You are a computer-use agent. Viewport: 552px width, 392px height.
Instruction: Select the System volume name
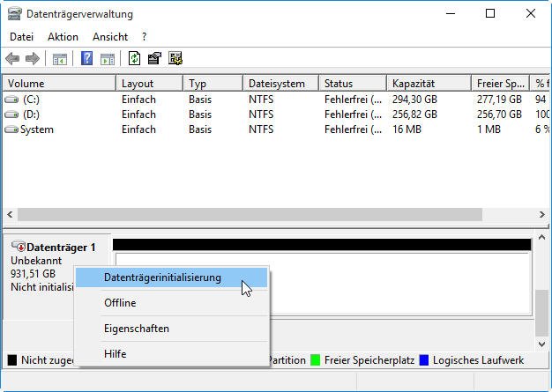tap(37, 129)
